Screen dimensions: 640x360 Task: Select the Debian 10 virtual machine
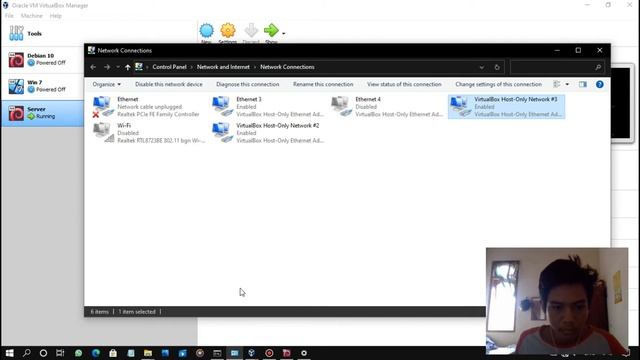[42, 60]
